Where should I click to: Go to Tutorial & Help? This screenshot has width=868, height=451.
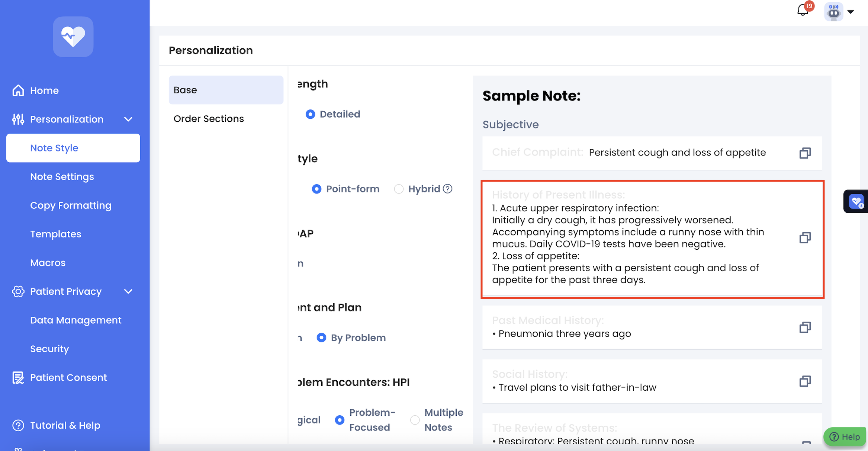point(65,425)
